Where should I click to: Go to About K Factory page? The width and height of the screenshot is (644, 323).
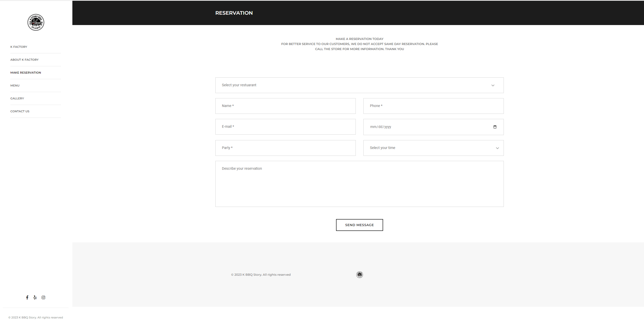25,60
